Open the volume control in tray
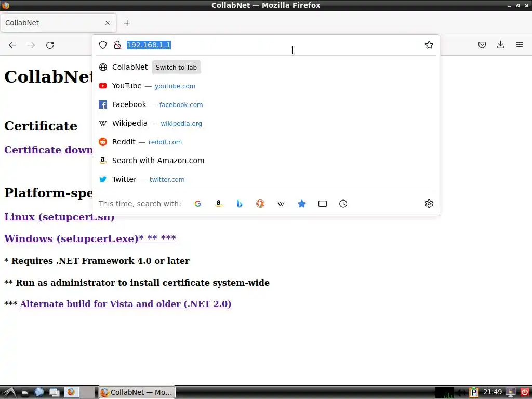This screenshot has height=399, width=532. [x=461, y=392]
